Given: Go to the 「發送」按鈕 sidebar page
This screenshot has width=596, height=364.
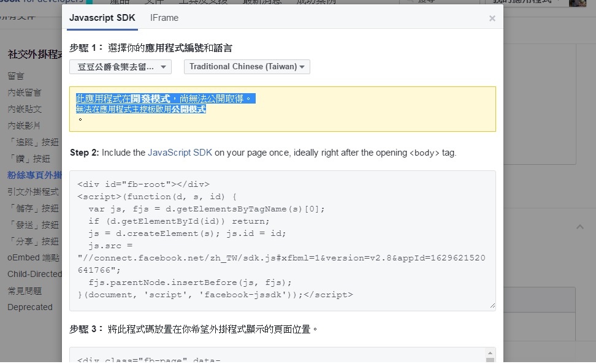Looking at the screenshot, I should click(x=34, y=225).
